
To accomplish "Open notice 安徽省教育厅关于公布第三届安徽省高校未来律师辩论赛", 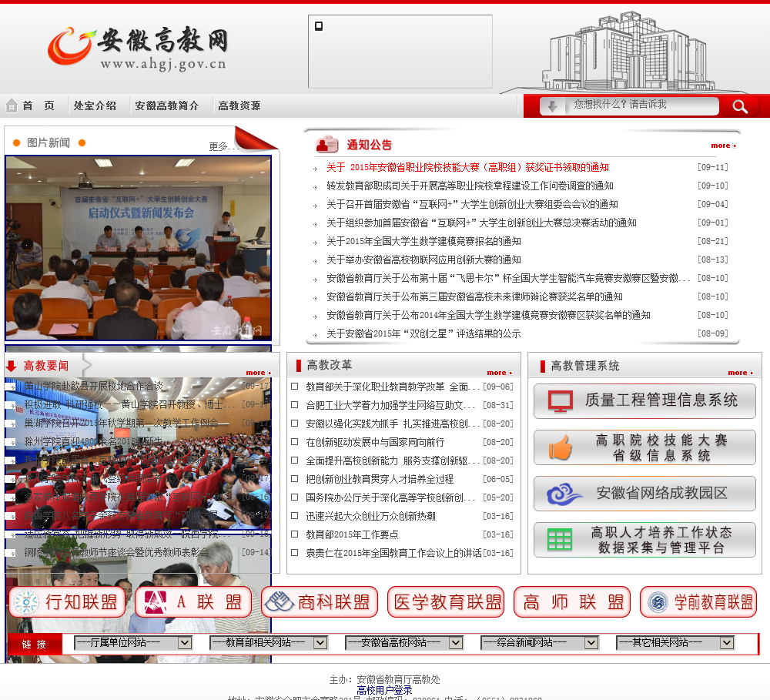I will (x=474, y=296).
